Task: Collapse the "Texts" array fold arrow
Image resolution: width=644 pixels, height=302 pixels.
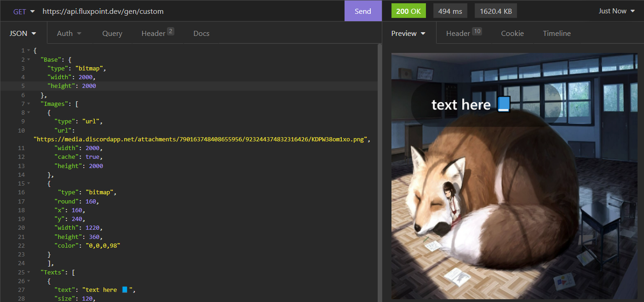Action: (29, 273)
